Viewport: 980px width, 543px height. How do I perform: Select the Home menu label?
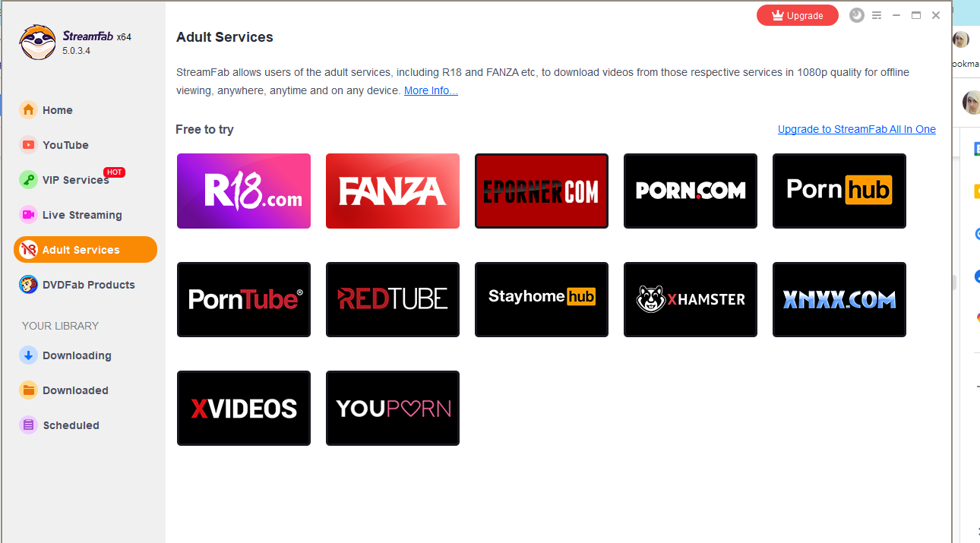click(x=58, y=110)
